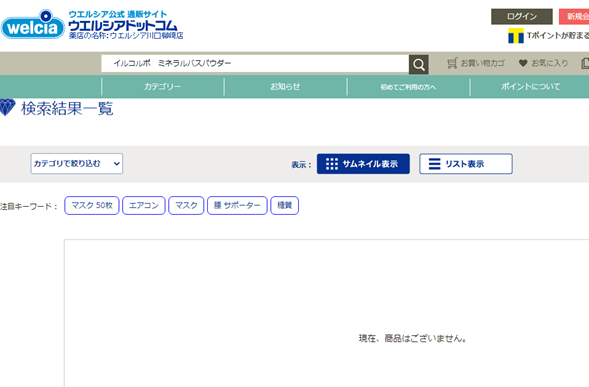
Task: Click the list icon in リスト表示
Action: click(435, 164)
